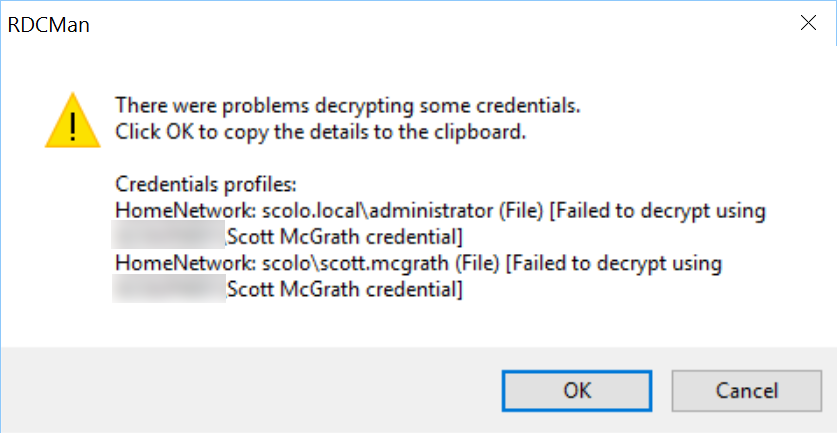Image resolution: width=837 pixels, height=433 pixels.
Task: Click the 'Click OK to copy the details' line
Action: [321, 132]
